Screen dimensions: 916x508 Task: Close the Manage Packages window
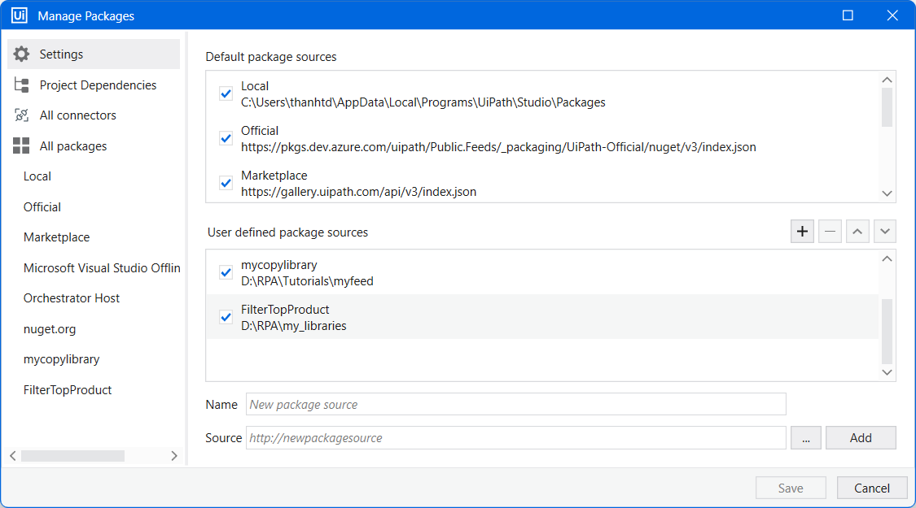892,16
